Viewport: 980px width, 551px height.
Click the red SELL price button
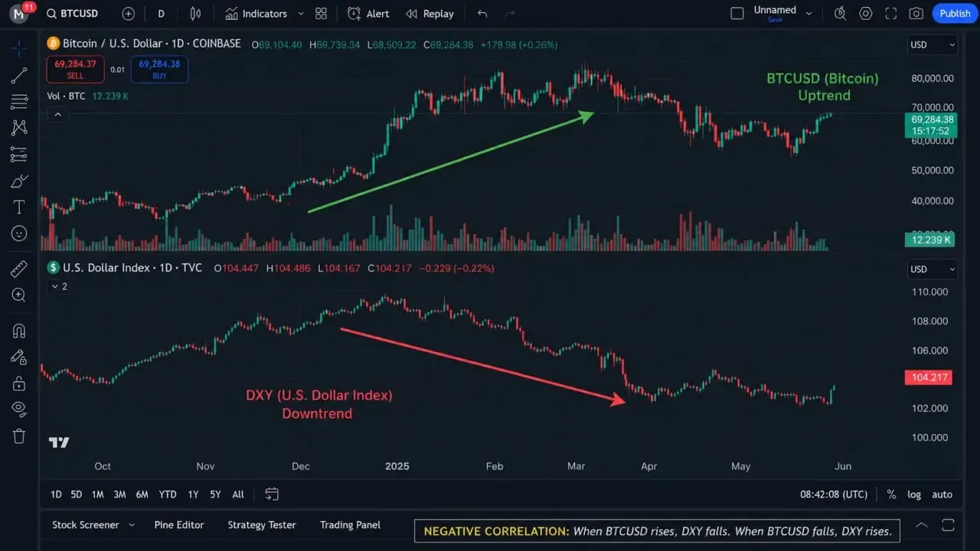point(75,70)
